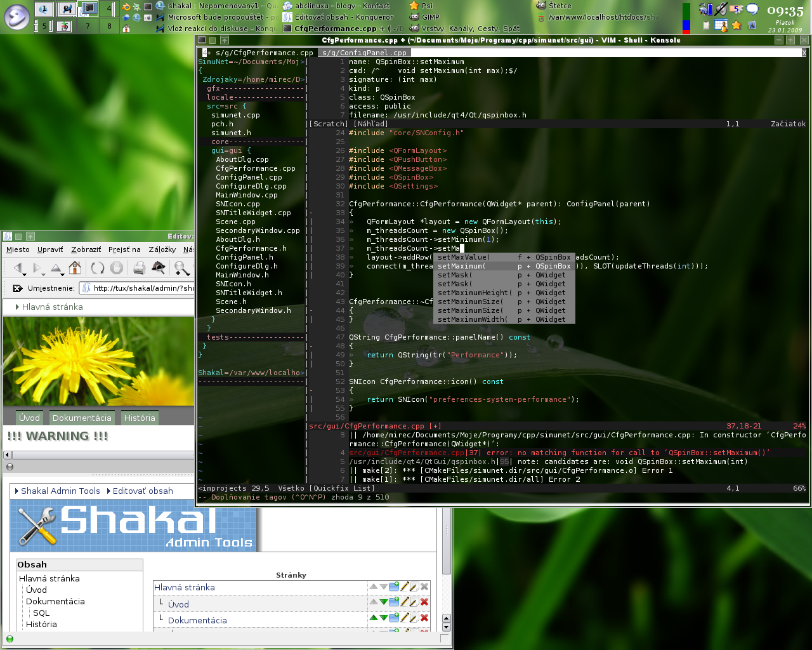Open the zoom dropdown arrow in Konqueror
The image size is (812, 650).
coord(188,275)
